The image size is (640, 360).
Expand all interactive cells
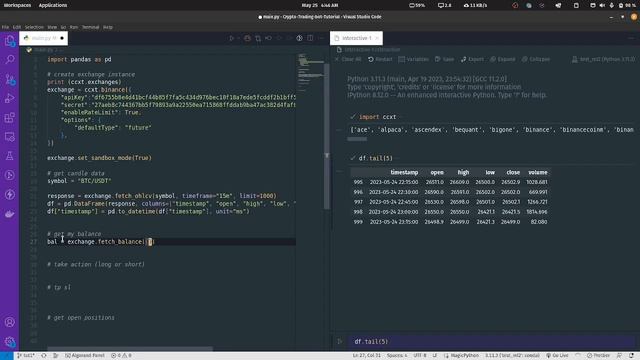(503, 59)
